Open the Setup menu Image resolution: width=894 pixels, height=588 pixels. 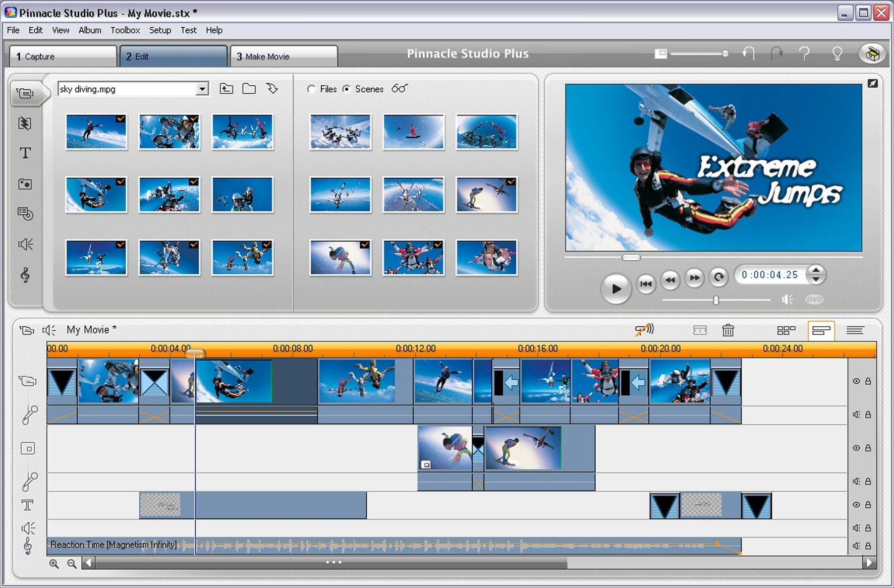click(x=160, y=30)
